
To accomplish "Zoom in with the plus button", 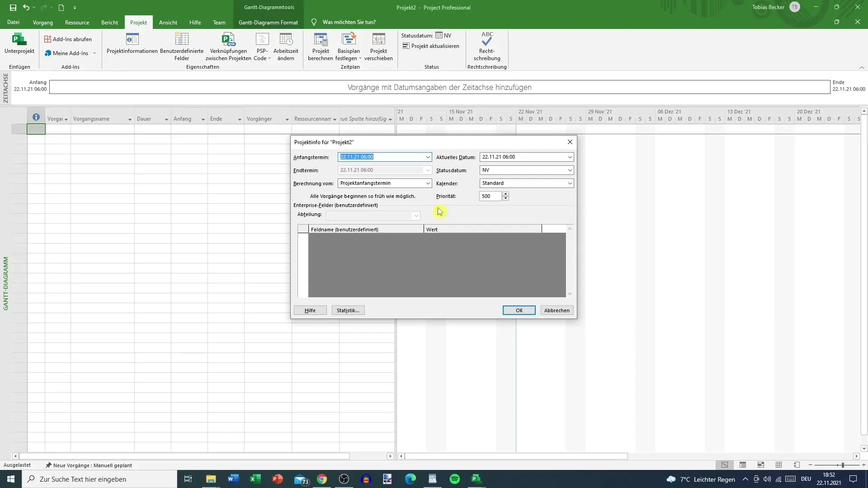I will (x=863, y=465).
